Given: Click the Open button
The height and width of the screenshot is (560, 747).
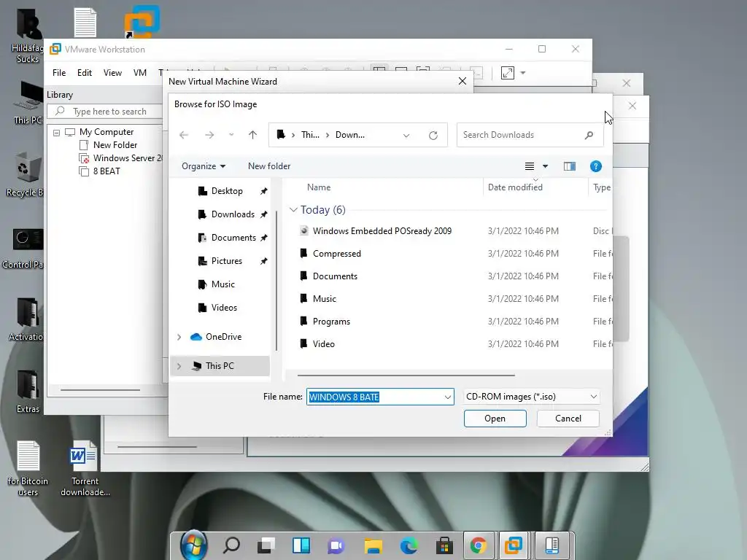Looking at the screenshot, I should click(x=495, y=419).
